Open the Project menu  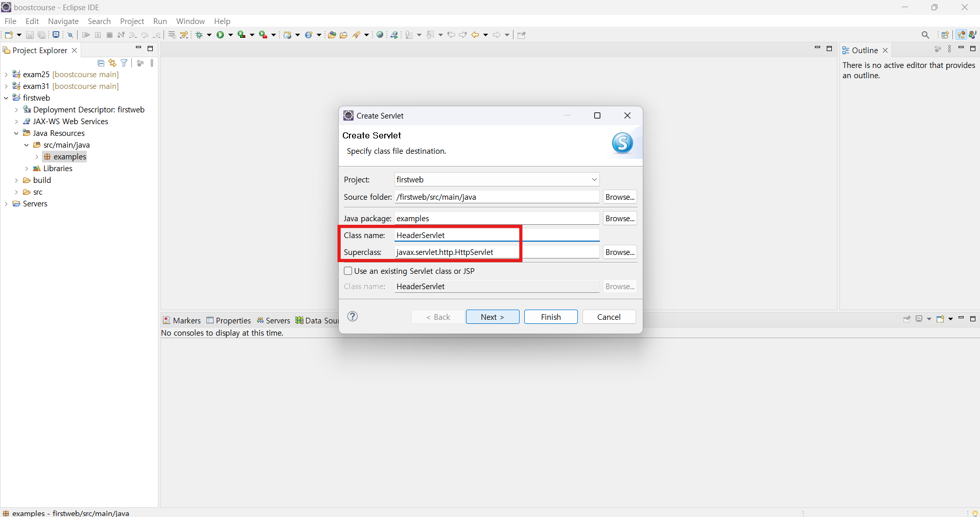[132, 21]
